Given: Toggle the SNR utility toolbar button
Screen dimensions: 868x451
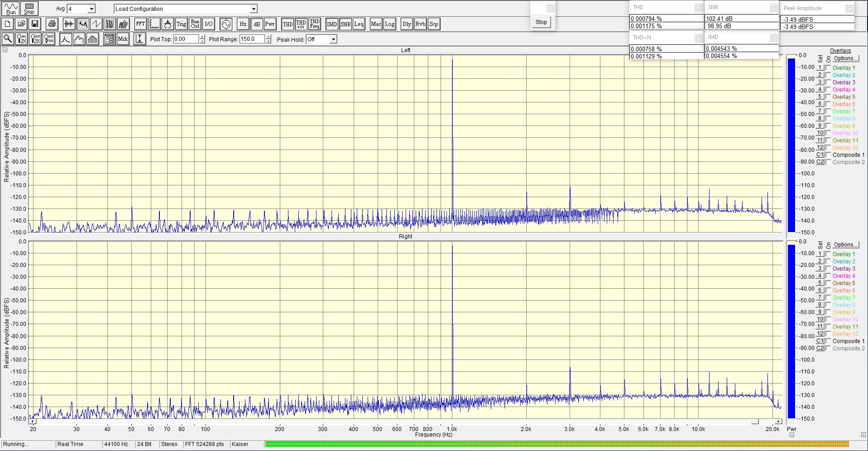Looking at the screenshot, I should click(x=345, y=24).
